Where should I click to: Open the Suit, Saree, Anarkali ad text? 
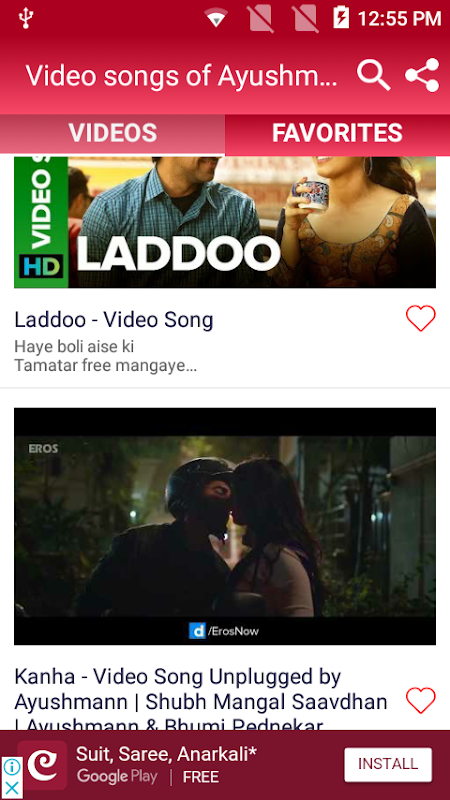click(x=166, y=754)
